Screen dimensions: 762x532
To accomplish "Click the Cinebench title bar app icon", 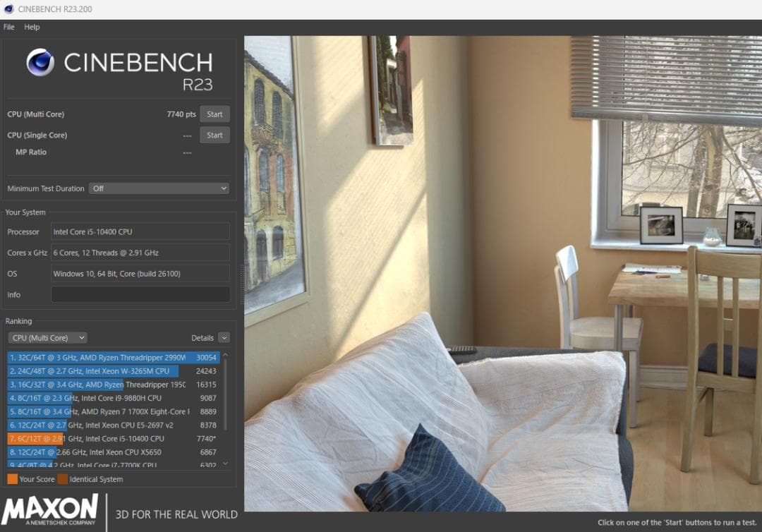I will pos(8,8).
